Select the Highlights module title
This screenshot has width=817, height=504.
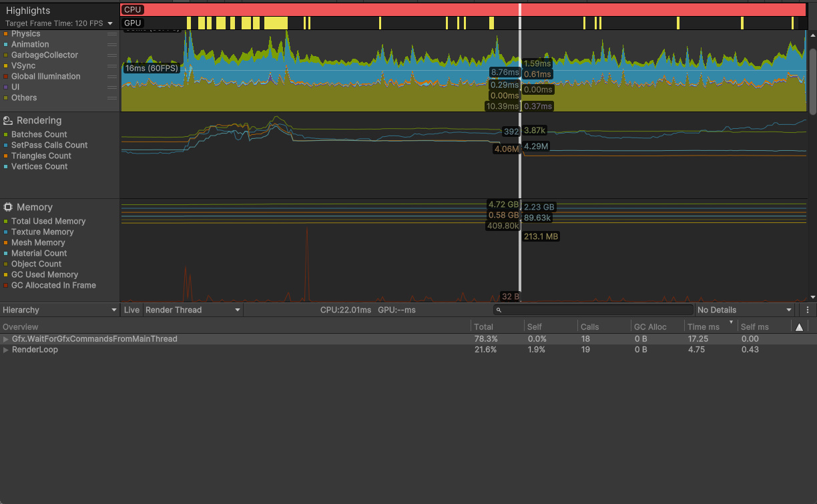click(x=28, y=11)
